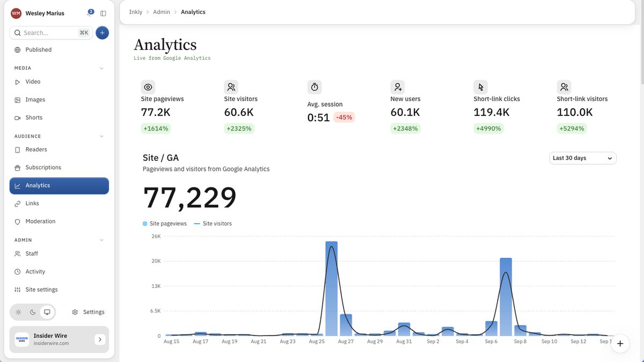Screen dimensions: 644x362
Task: Click the insiderwire.com site card
Action: 59,339
